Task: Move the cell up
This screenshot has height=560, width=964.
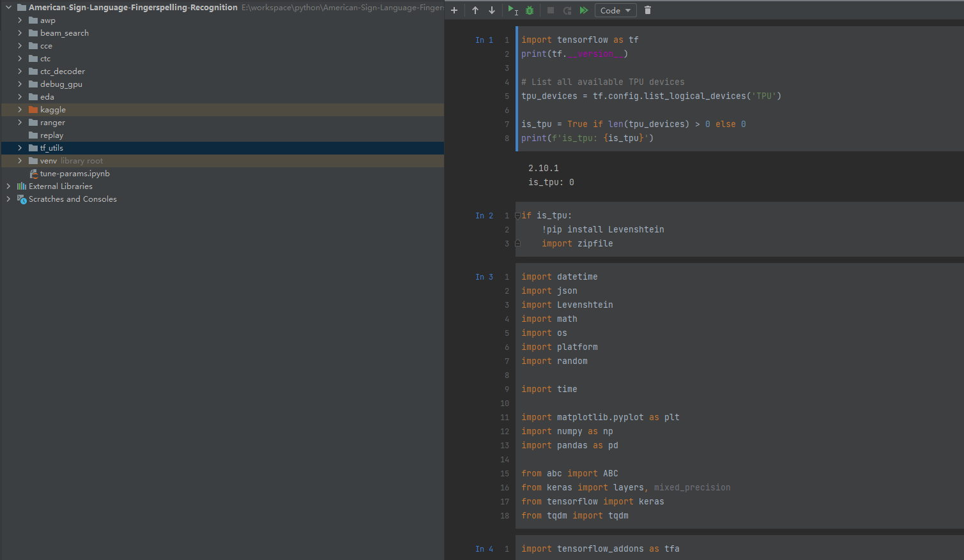Action: click(x=475, y=10)
